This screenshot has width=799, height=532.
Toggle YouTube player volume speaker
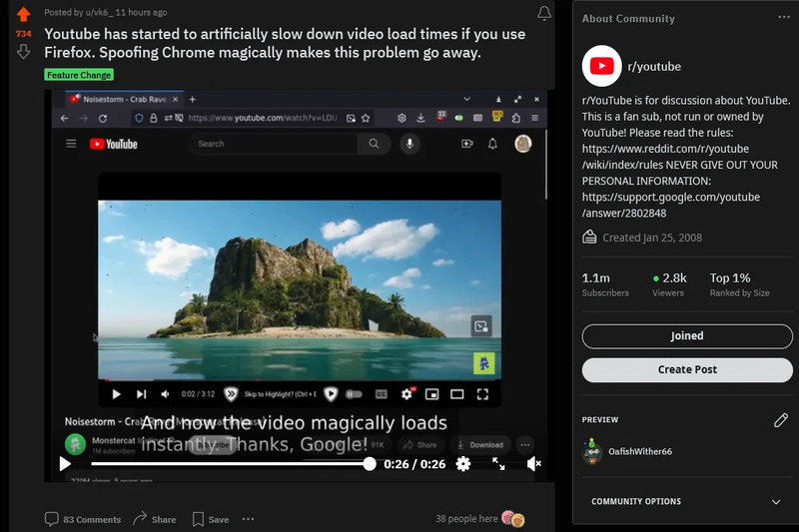coord(165,394)
